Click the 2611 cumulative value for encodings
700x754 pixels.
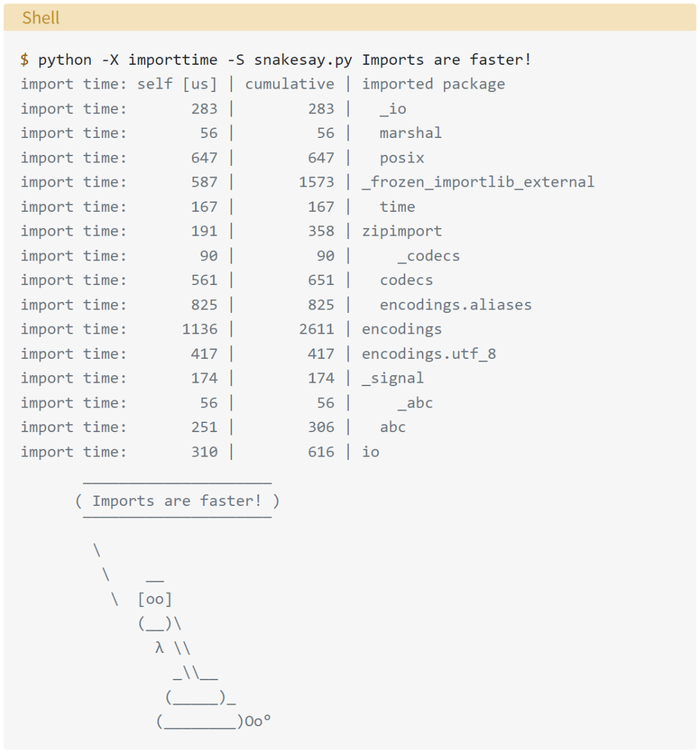coord(316,330)
